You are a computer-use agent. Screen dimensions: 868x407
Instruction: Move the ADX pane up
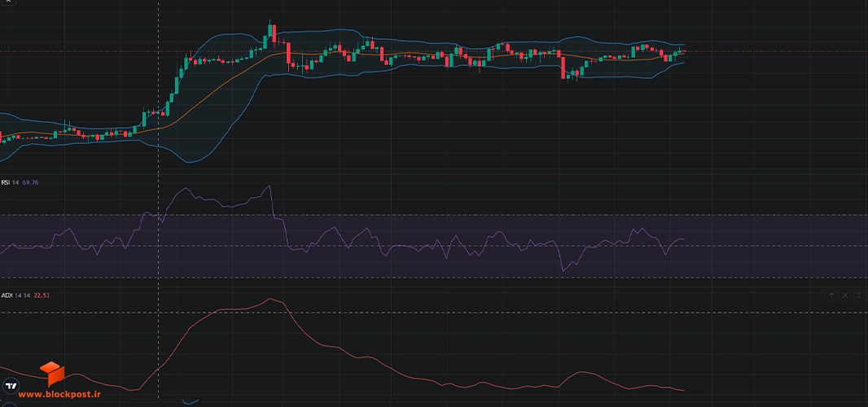coord(831,295)
